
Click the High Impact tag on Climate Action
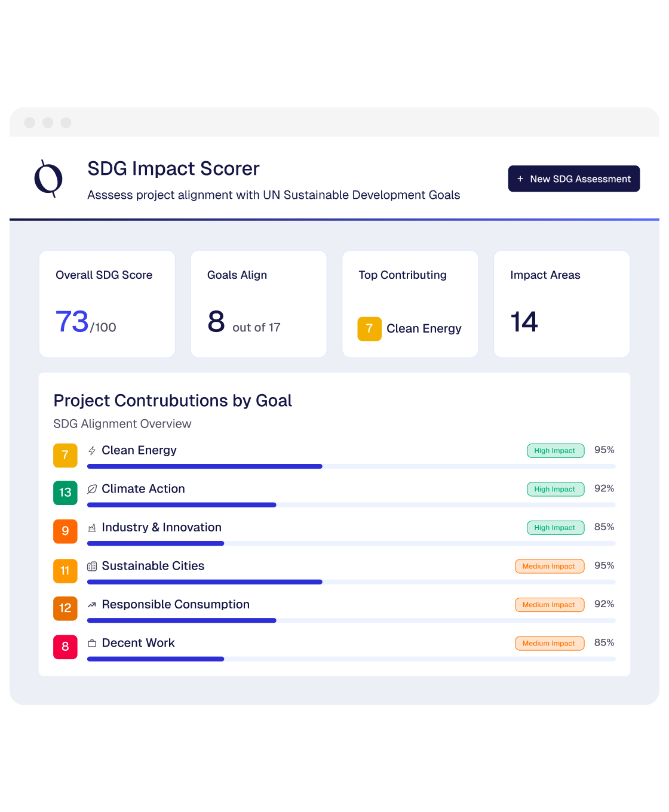click(555, 489)
